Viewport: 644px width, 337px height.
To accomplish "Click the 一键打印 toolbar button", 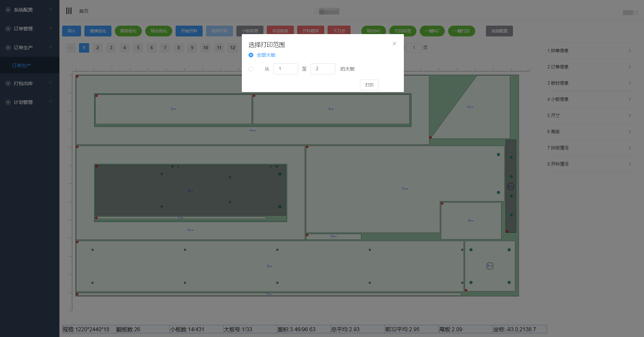I will tap(461, 31).
